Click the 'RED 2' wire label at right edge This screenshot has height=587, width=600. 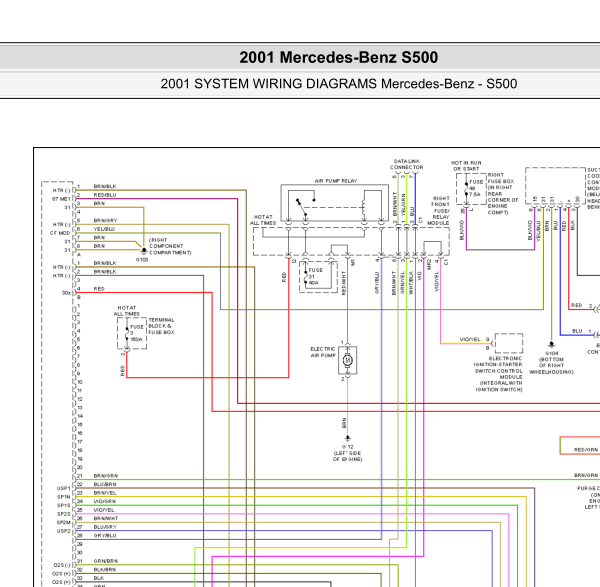pyautogui.click(x=582, y=305)
